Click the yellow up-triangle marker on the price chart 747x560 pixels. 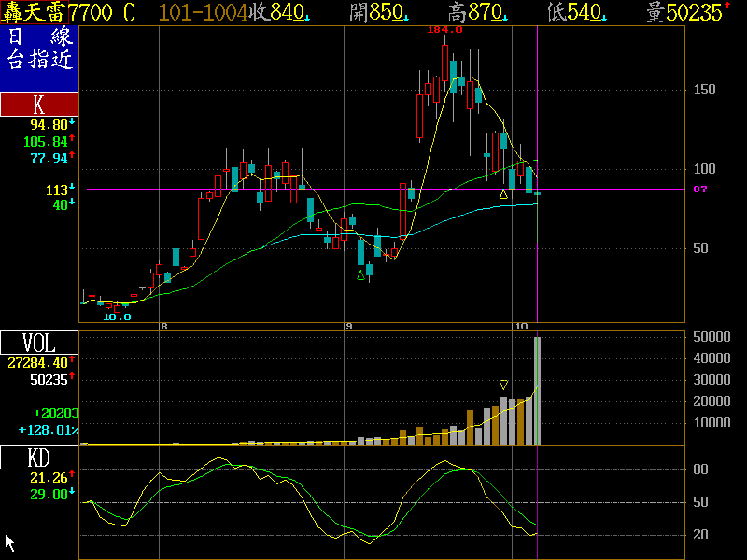pyautogui.click(x=504, y=194)
